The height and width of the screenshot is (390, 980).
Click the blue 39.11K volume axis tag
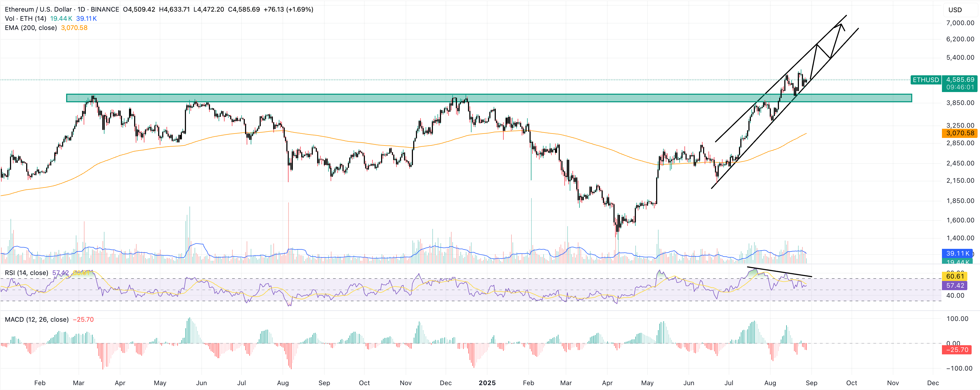coord(957,253)
